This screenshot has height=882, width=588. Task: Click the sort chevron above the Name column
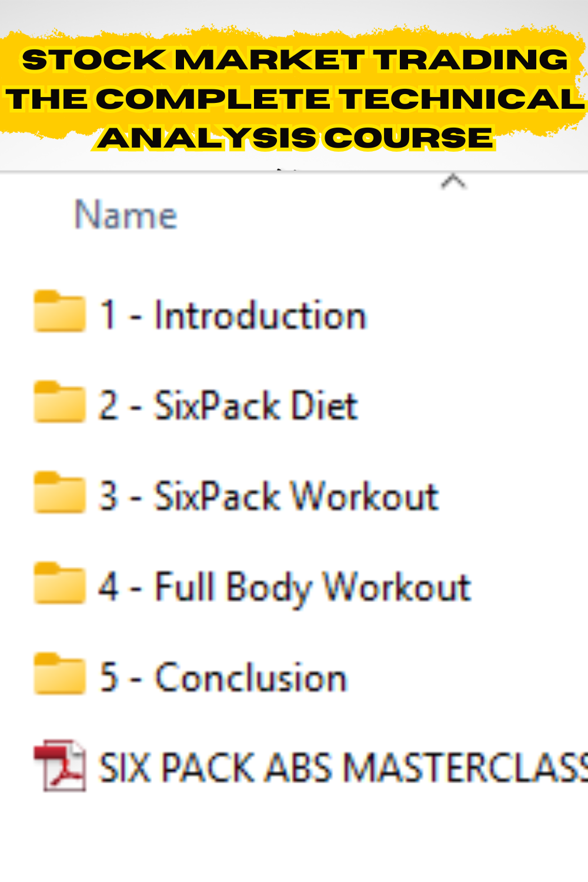pos(453,182)
